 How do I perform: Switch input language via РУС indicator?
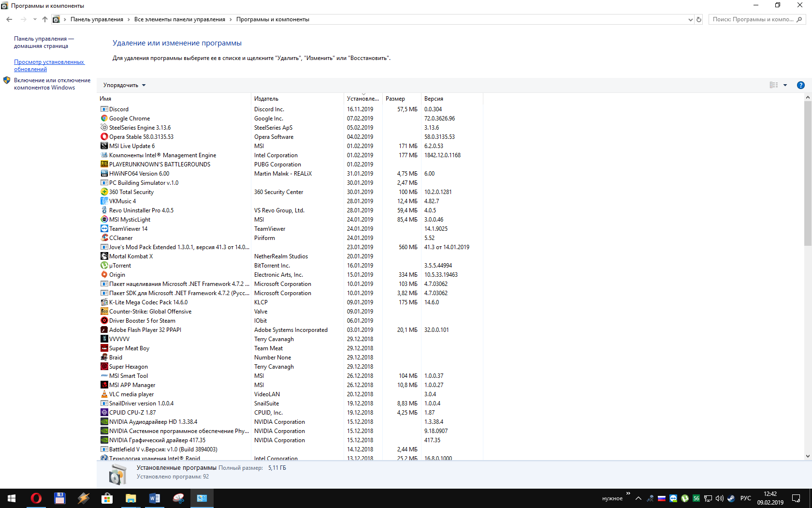click(x=746, y=498)
